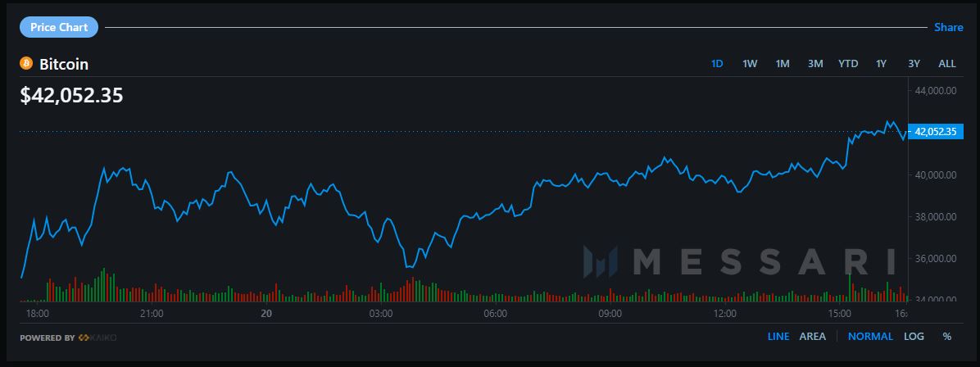
Task: Show ALL price history
Action: coord(947,64)
